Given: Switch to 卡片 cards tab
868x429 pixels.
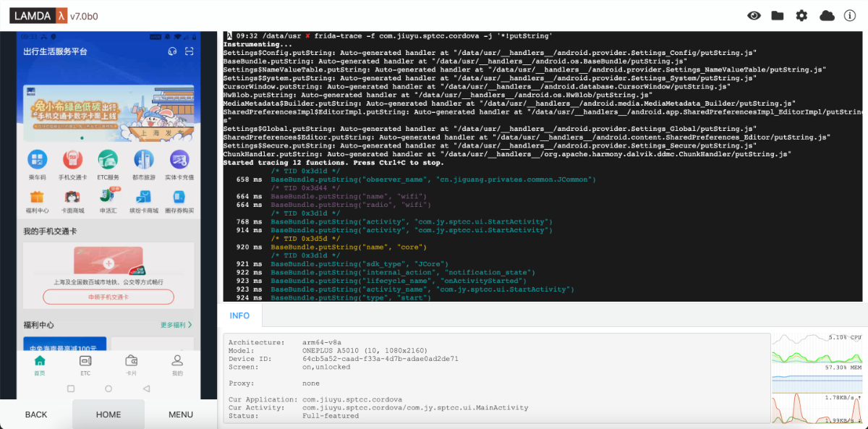Looking at the screenshot, I should click(131, 365).
